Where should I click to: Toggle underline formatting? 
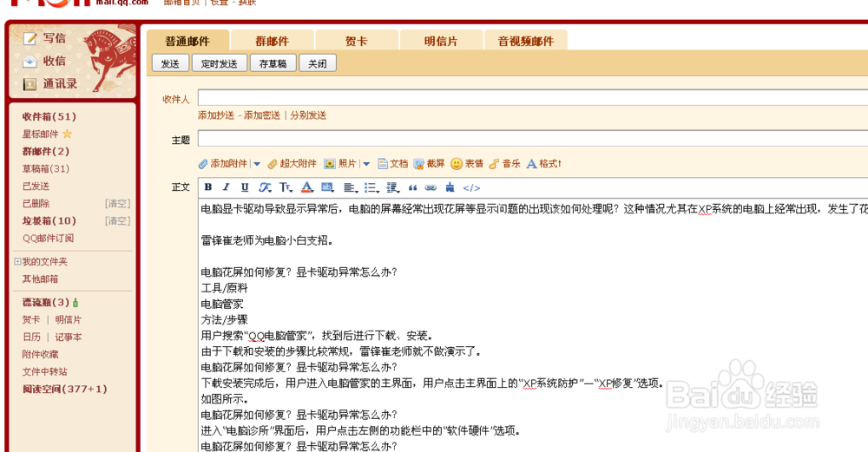pos(245,187)
